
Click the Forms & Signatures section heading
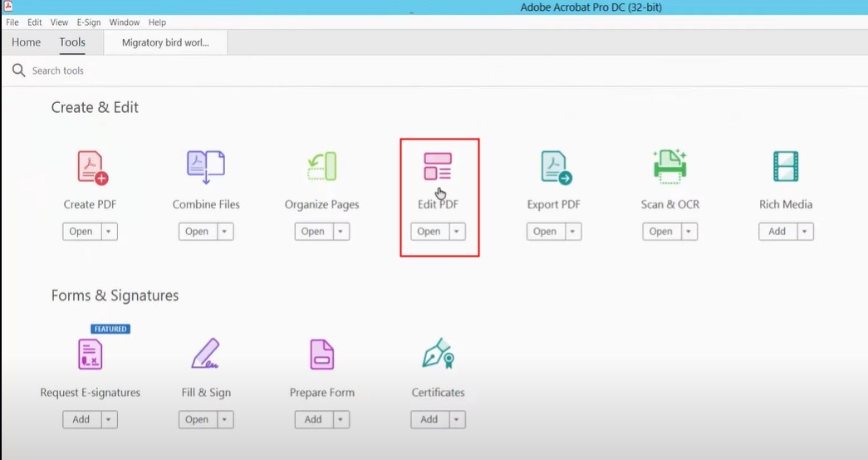115,296
